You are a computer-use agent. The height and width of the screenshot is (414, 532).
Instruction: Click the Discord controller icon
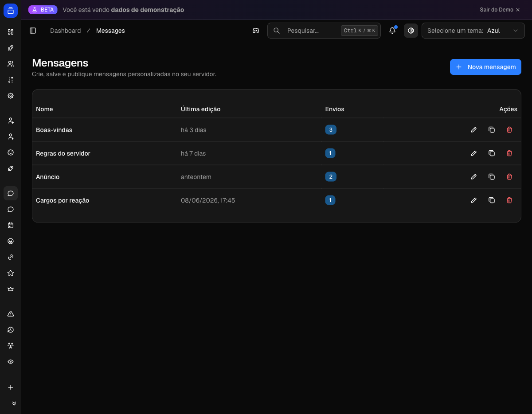(x=256, y=31)
